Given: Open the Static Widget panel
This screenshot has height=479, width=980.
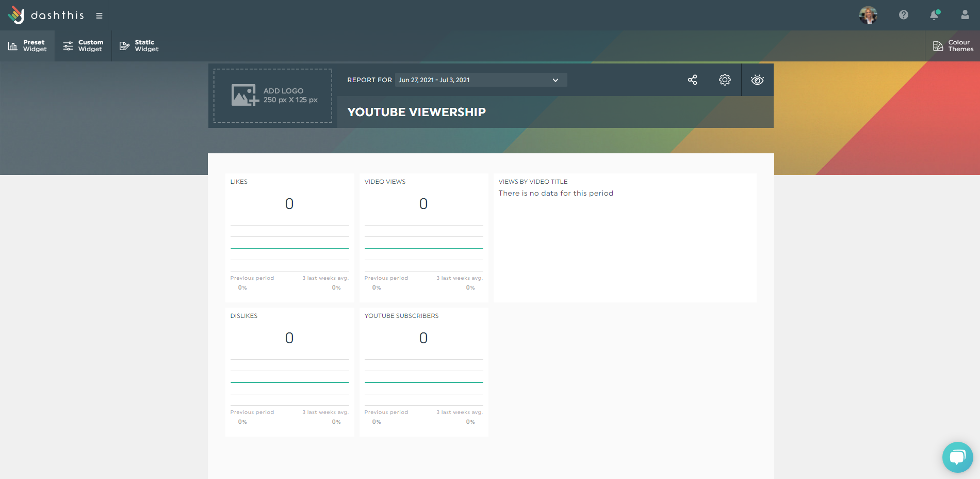Looking at the screenshot, I should 139,46.
